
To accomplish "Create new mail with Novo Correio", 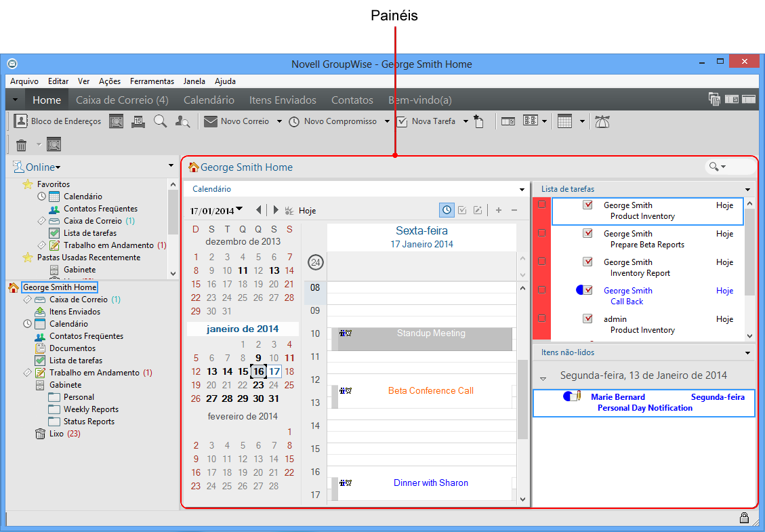I will coord(236,121).
